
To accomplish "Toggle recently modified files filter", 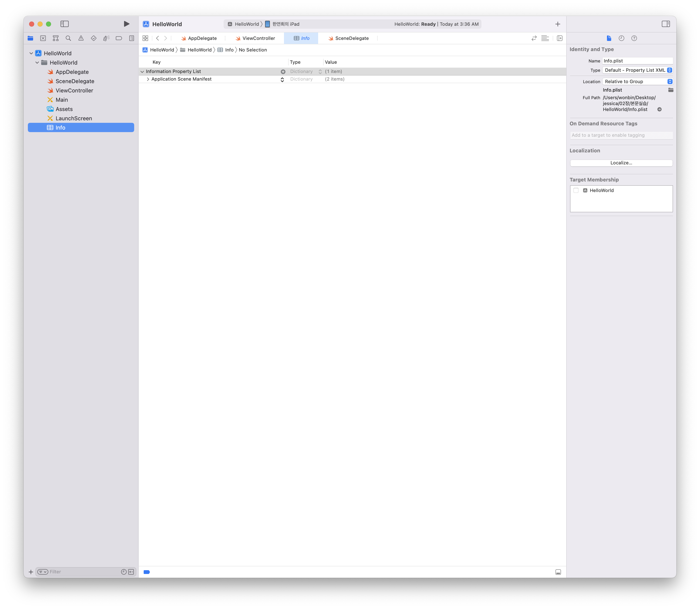I will coord(124,572).
